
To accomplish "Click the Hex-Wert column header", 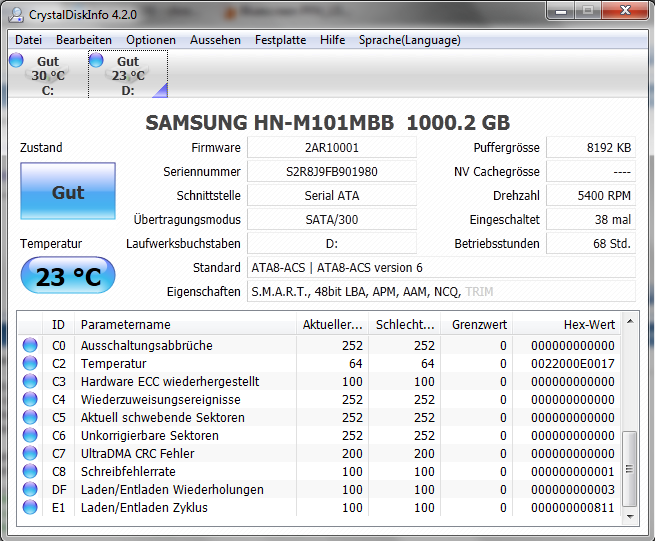I will [566, 325].
